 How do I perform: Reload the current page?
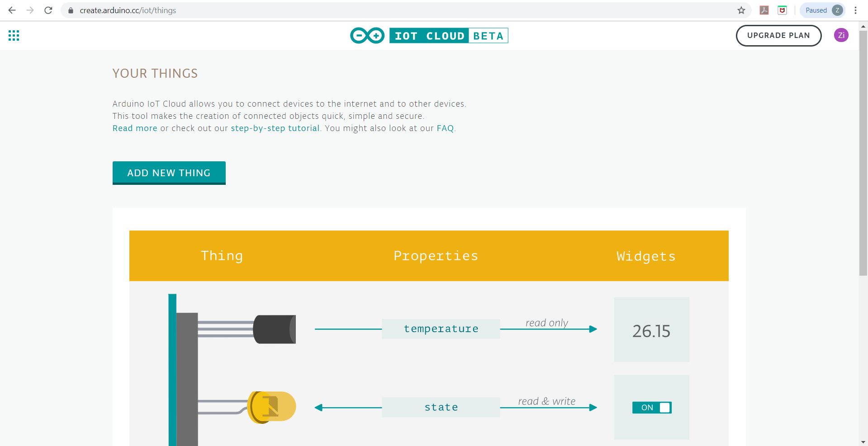tap(48, 10)
